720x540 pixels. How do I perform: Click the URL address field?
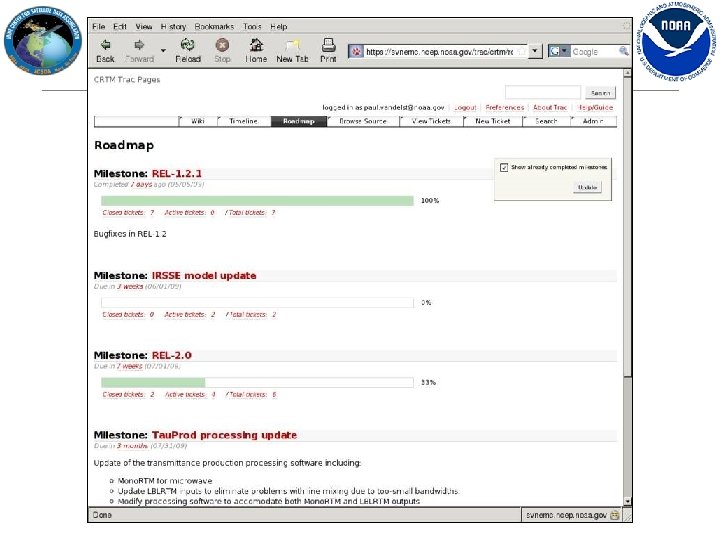[x=439, y=52]
